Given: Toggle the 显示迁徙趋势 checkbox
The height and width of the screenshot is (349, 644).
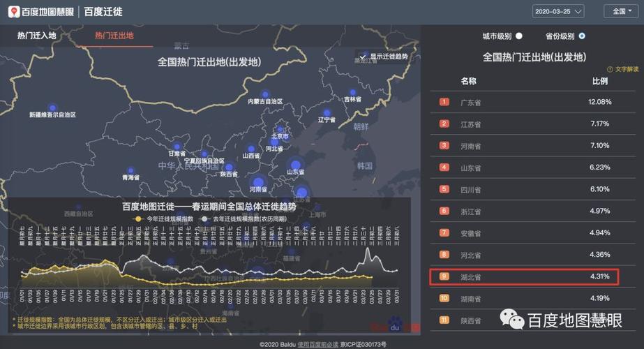Looking at the screenshot, I should pos(363,57).
